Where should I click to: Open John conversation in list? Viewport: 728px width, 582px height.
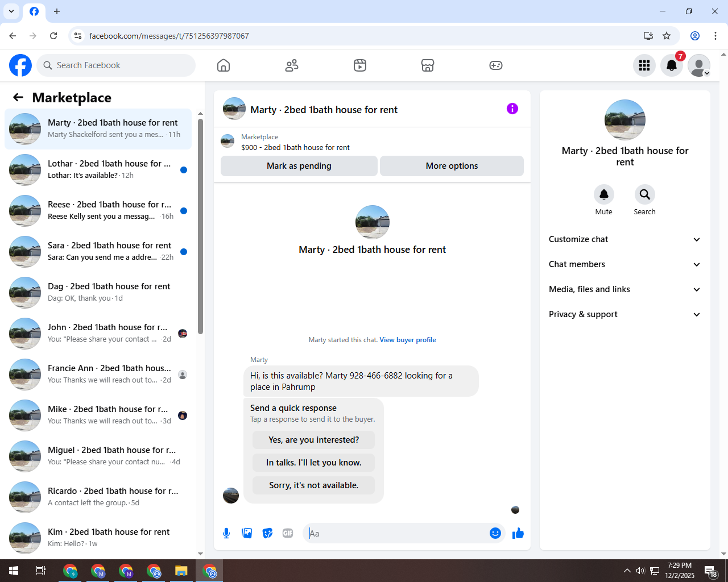coord(98,334)
